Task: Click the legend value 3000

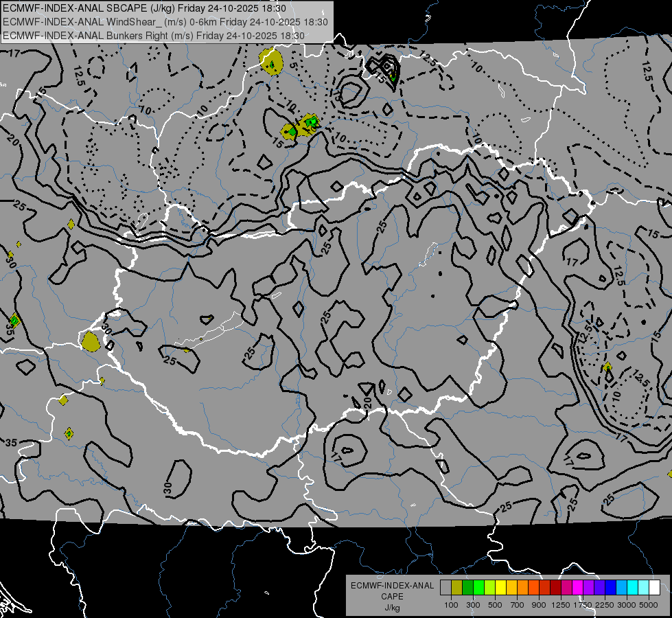Action: 627,605
